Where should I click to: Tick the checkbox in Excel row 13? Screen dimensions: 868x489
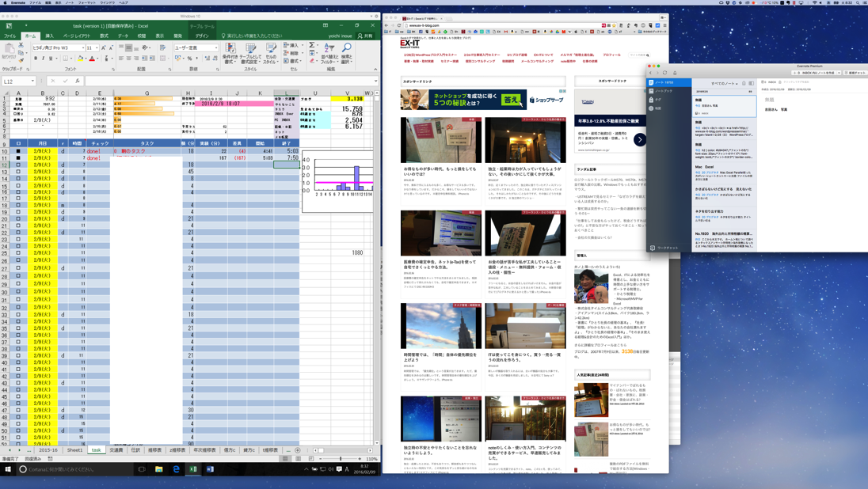[18, 172]
